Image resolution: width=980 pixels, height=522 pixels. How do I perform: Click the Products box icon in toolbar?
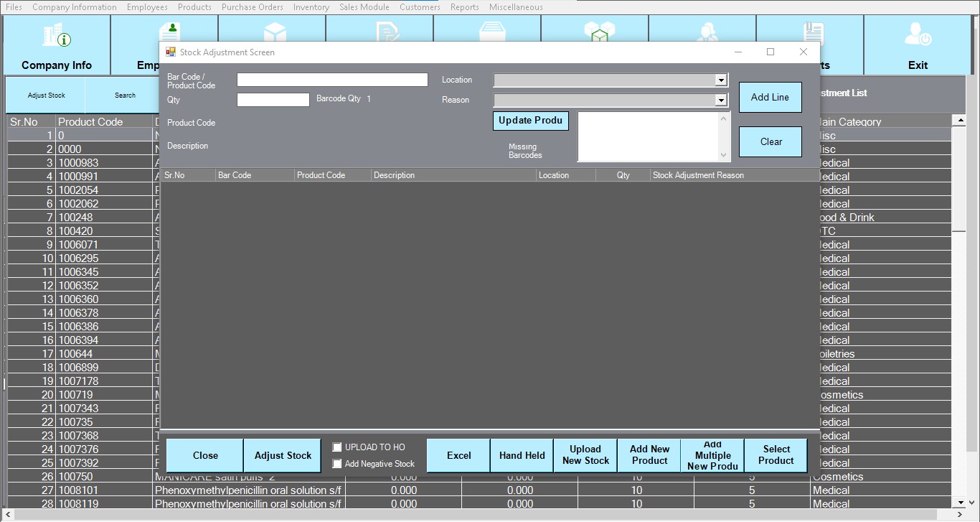pyautogui.click(x=275, y=32)
